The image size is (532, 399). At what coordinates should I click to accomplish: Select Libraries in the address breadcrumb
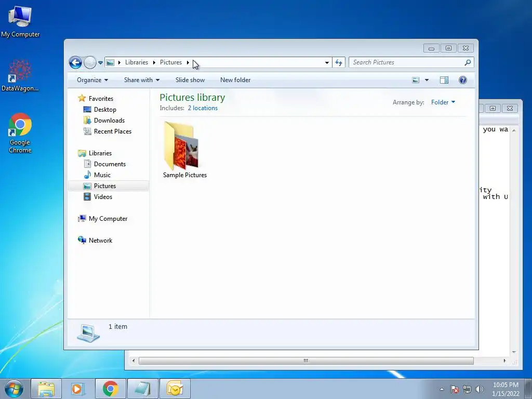(x=137, y=62)
